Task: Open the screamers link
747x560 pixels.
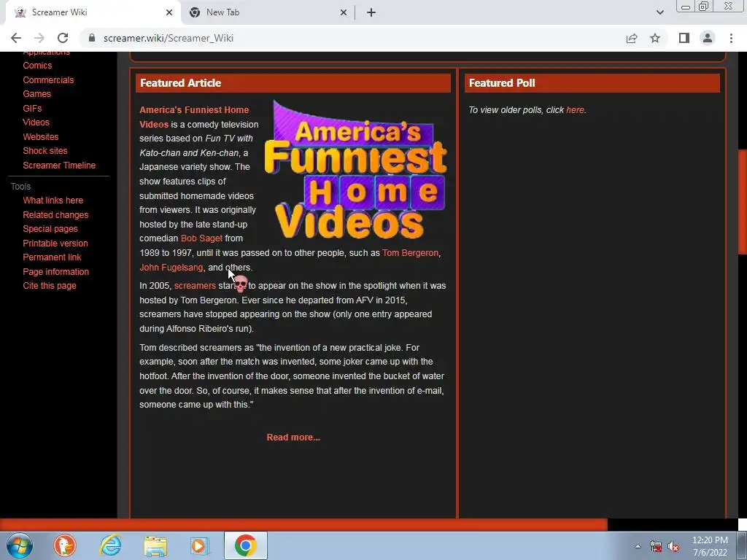Action: point(195,286)
